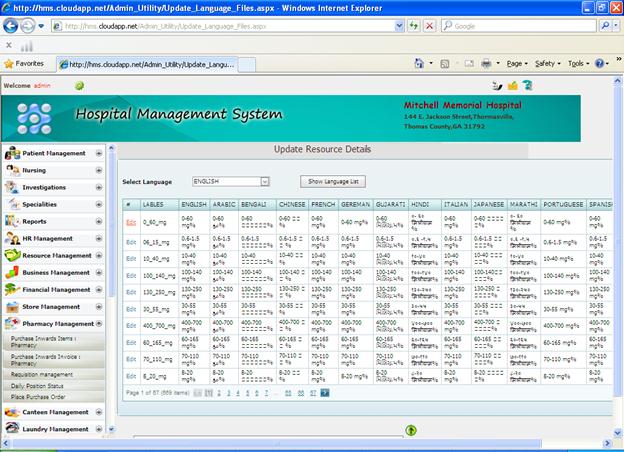This screenshot has width=624, height=452.
Task: Click the Patient Management sidebar icon
Action: tap(13, 153)
